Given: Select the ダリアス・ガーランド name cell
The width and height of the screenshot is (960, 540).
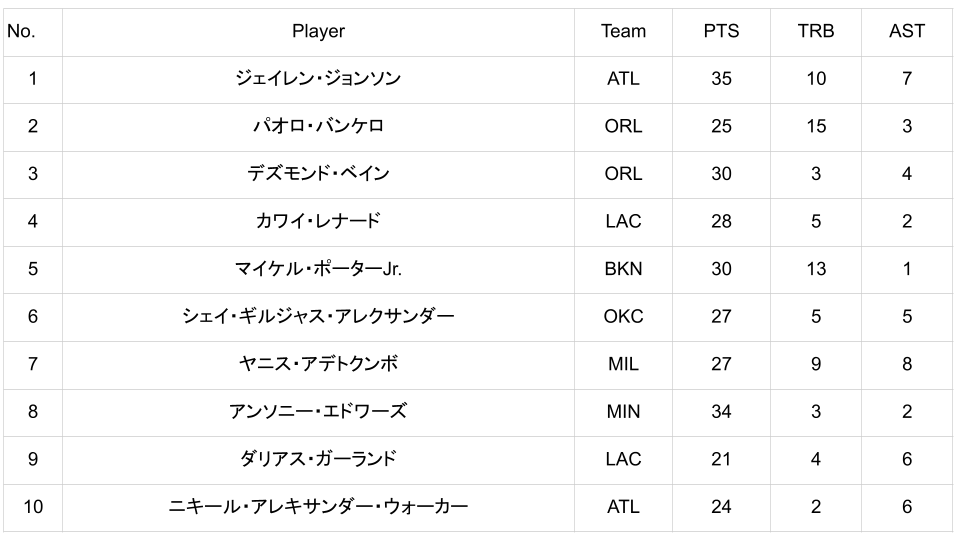Looking at the screenshot, I should coord(318,459).
